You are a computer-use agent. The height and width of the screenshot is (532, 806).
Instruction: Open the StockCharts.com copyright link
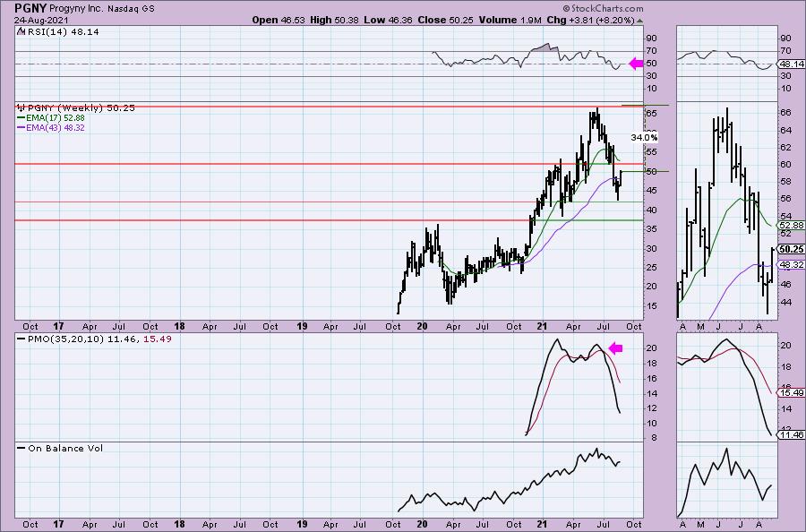pyautogui.click(x=603, y=8)
